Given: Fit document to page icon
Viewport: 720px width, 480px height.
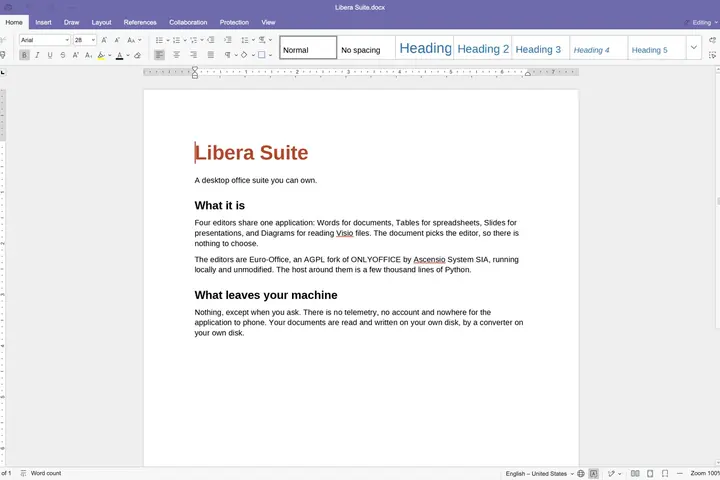Looking at the screenshot, I should (x=650, y=474).
